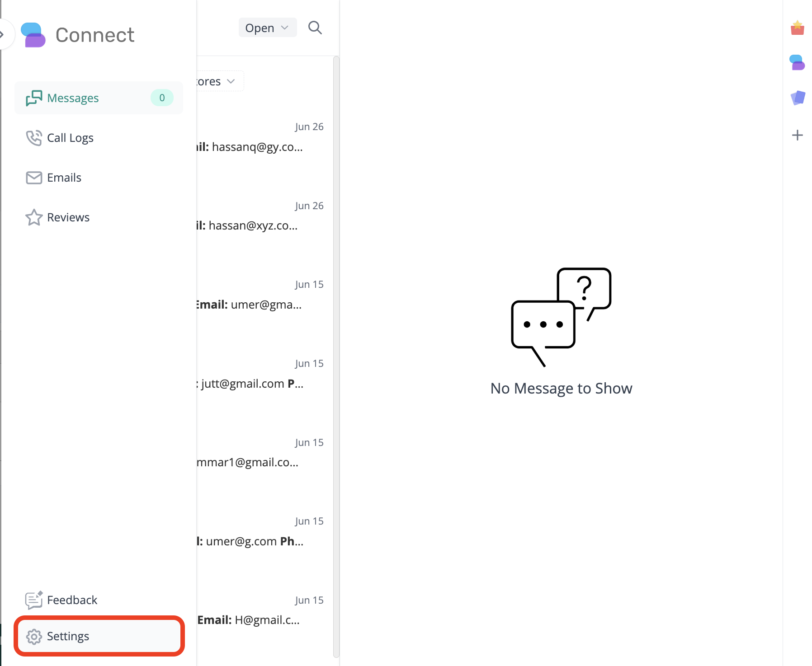The height and width of the screenshot is (666, 812).
Task: Click the Feedback link
Action: point(72,600)
